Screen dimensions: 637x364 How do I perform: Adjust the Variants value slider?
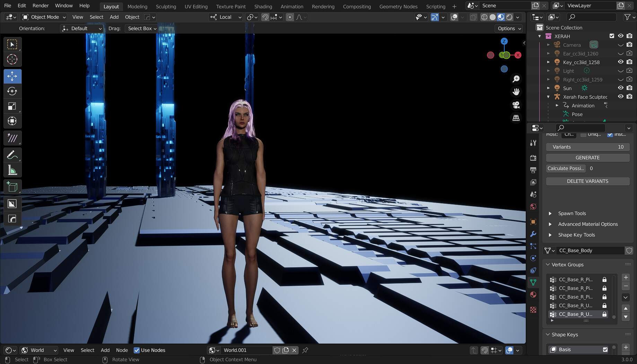[x=587, y=147]
